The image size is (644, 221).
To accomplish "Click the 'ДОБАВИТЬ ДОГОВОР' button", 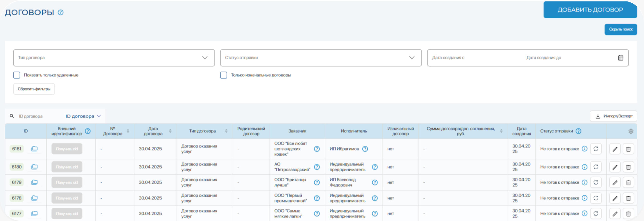I will click(590, 10).
